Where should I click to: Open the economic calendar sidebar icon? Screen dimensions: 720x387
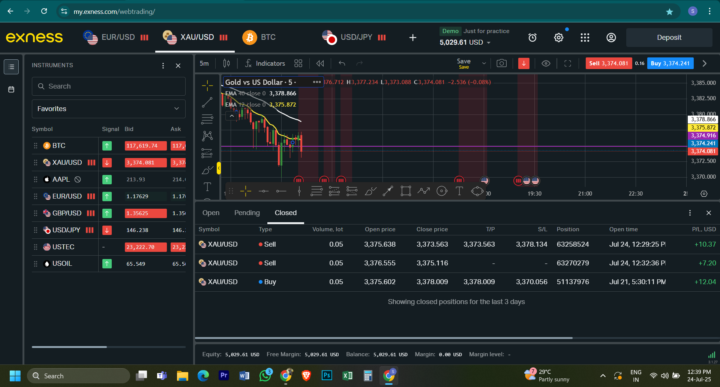pos(11,90)
